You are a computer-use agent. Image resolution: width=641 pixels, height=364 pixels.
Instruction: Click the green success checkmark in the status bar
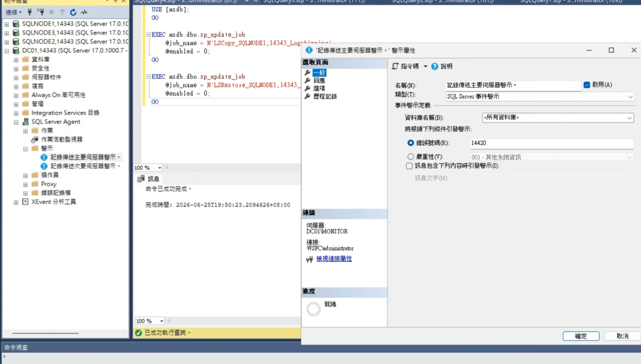138,333
